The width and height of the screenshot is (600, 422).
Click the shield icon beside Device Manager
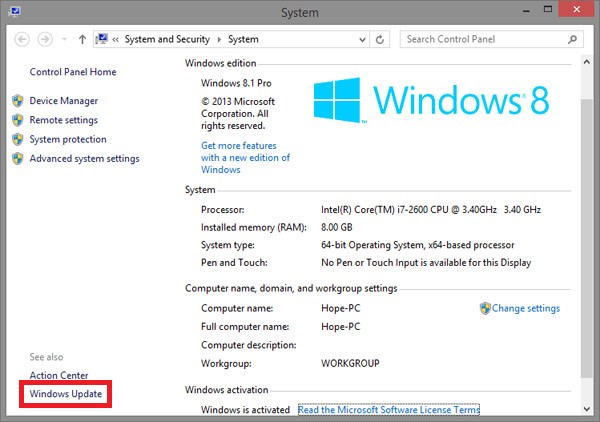18,101
